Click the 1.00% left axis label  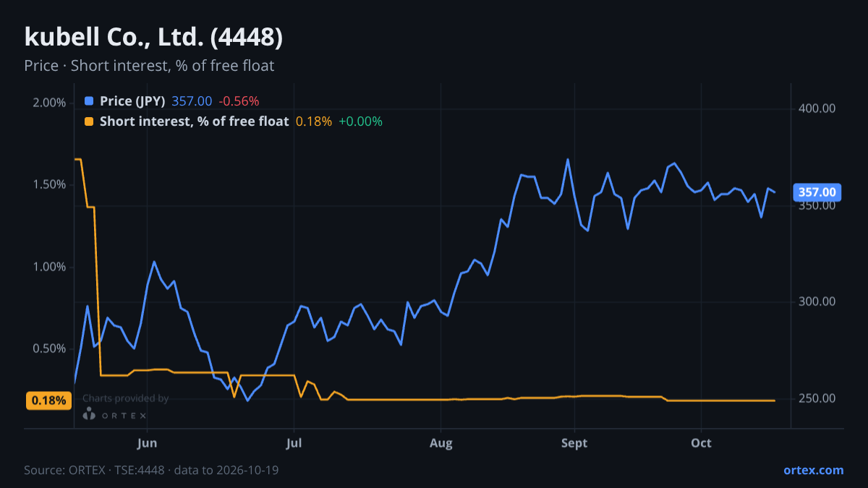pos(49,267)
